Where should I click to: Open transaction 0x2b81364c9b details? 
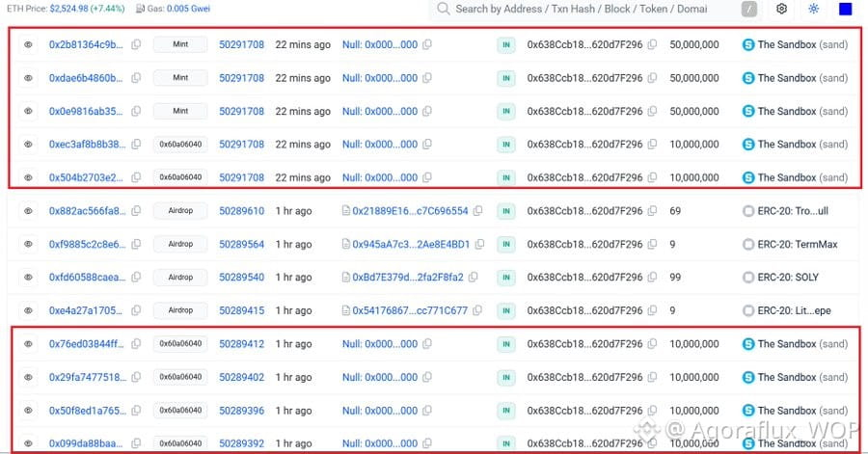[86, 44]
